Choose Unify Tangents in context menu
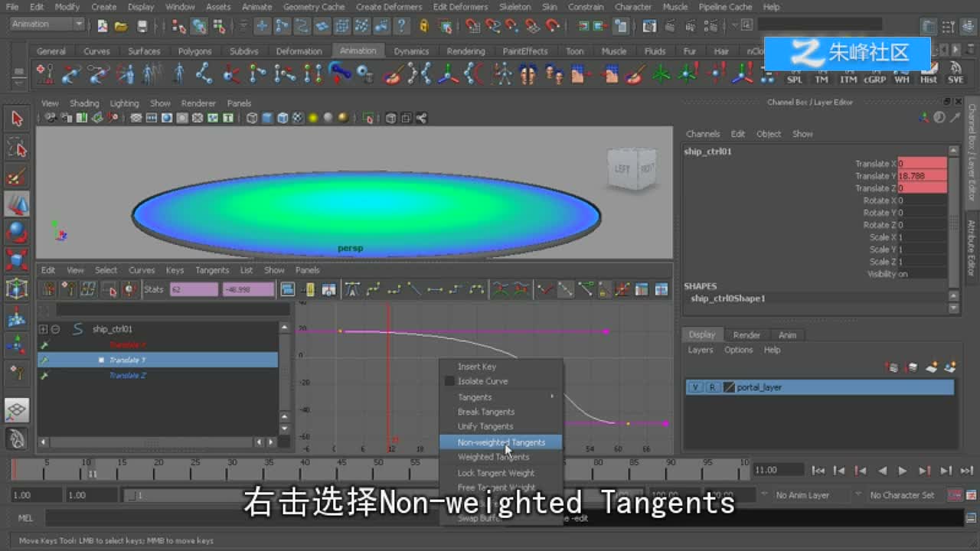Viewport: 980px width, 551px height. (501, 426)
